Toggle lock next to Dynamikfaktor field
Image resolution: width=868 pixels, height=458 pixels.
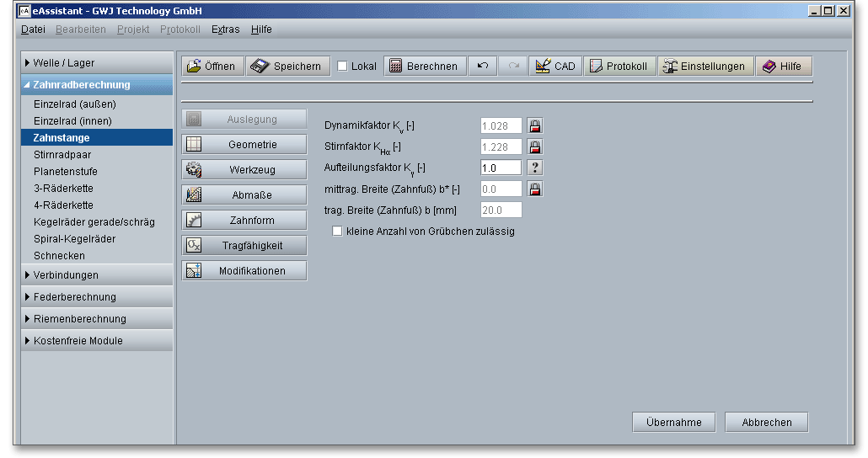click(535, 125)
